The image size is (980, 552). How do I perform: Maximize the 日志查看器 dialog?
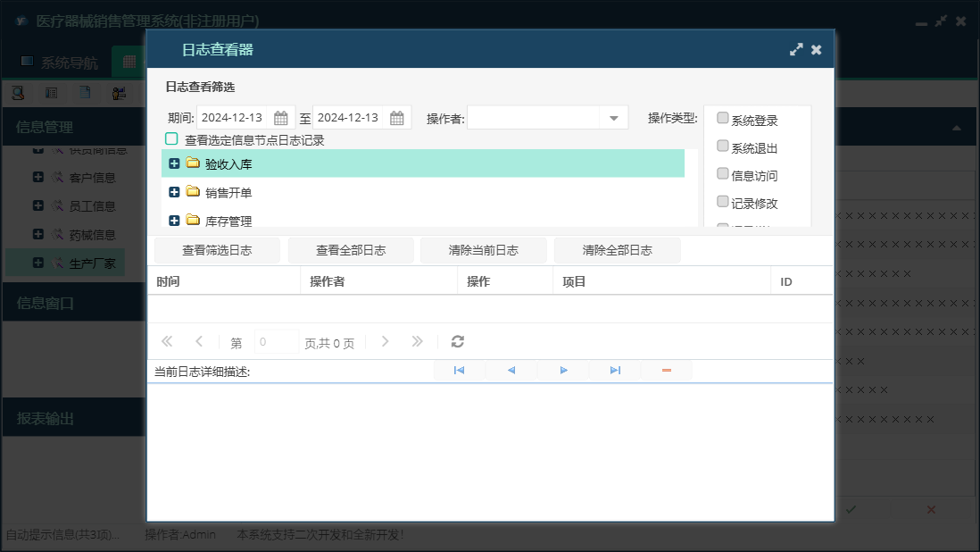click(796, 50)
